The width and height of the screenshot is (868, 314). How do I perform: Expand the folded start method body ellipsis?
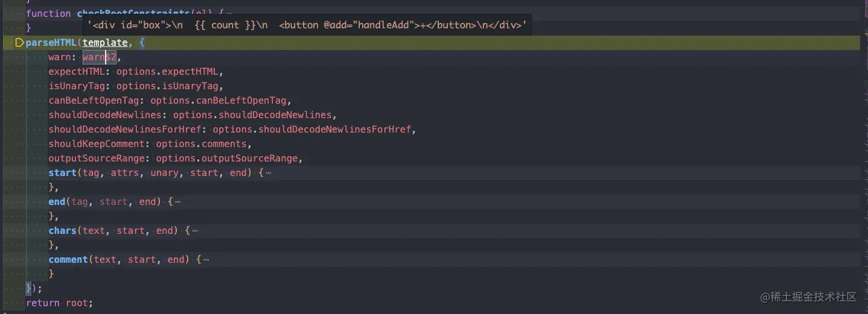click(268, 173)
